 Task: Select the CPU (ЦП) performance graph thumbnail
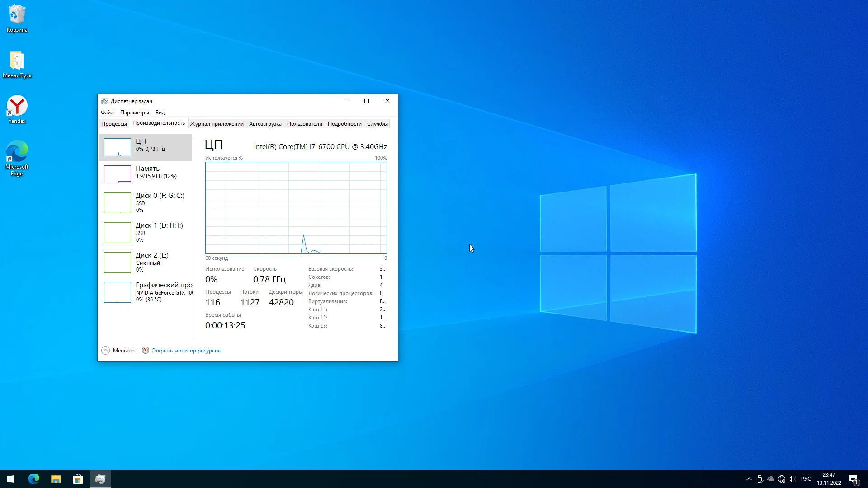click(118, 147)
